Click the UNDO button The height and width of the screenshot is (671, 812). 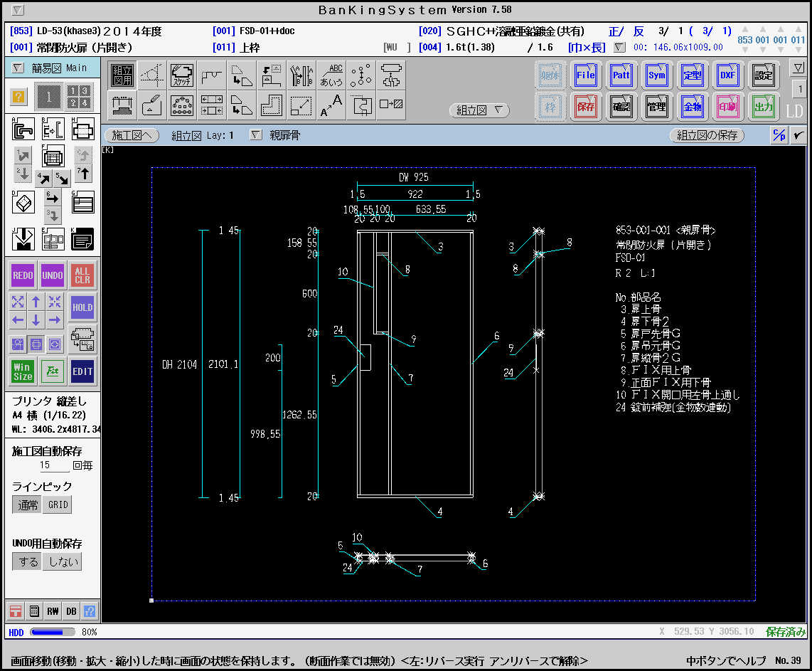coord(53,275)
